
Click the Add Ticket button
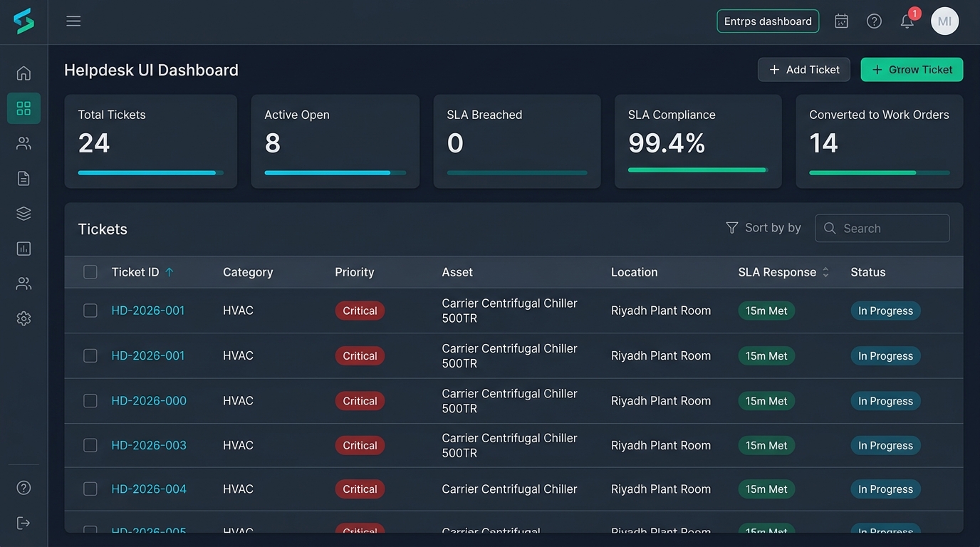804,70
